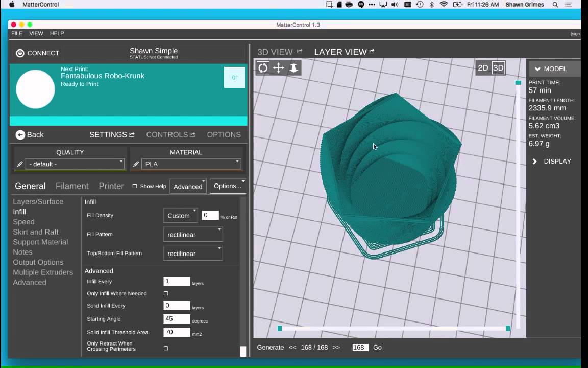Select Speed settings category
Image resolution: width=588 pixels, height=368 pixels.
click(x=23, y=222)
